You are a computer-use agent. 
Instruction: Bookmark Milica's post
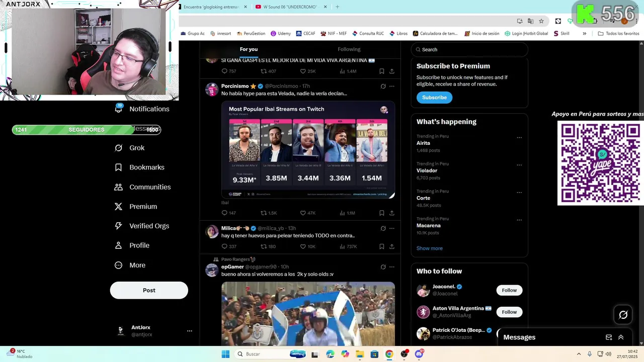[x=381, y=246]
